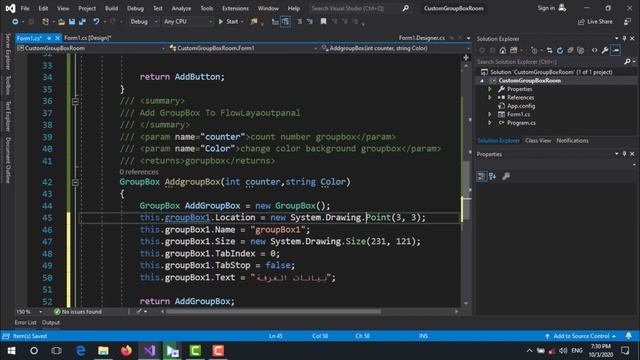Switch to the Class View tab

click(538, 140)
